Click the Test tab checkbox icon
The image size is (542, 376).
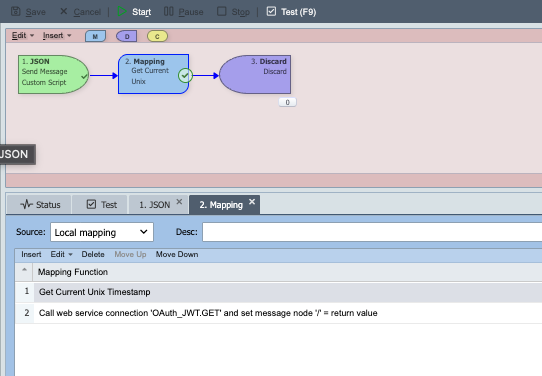pos(91,204)
